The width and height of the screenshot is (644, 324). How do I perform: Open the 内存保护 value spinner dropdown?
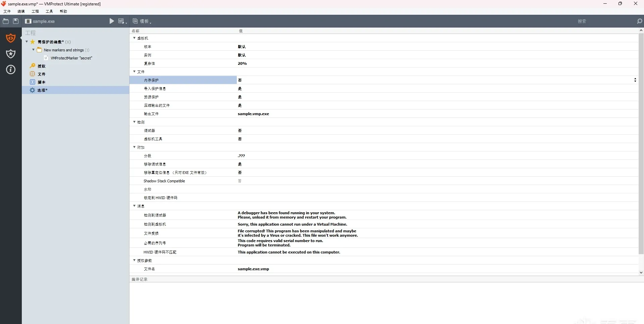tap(635, 80)
